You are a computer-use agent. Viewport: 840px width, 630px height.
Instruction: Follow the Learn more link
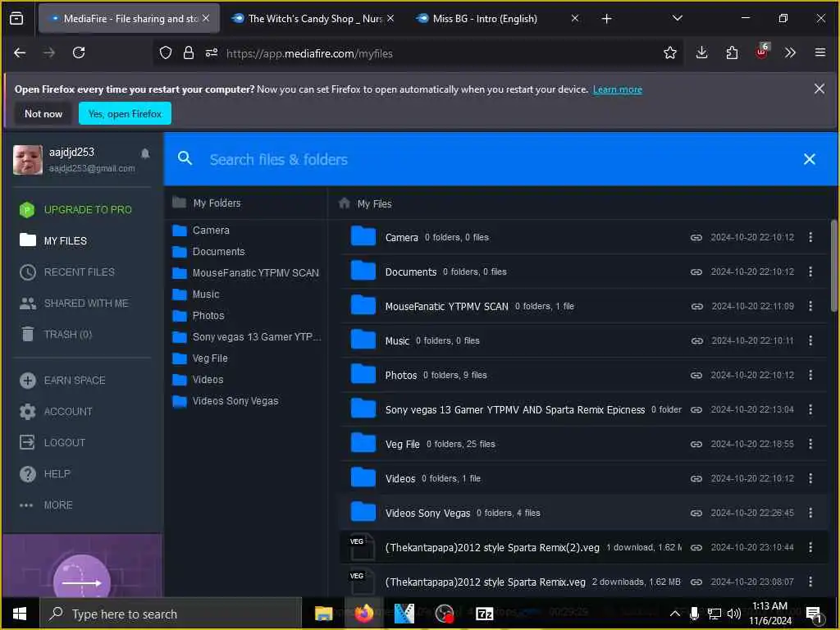tap(617, 89)
